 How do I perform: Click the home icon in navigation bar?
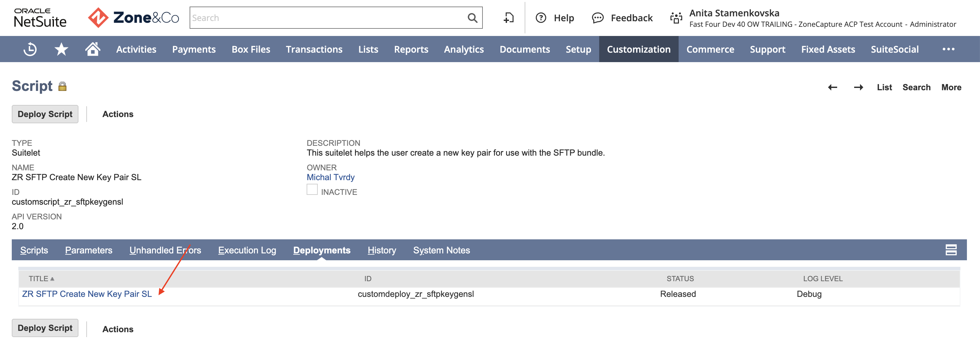tap(92, 49)
